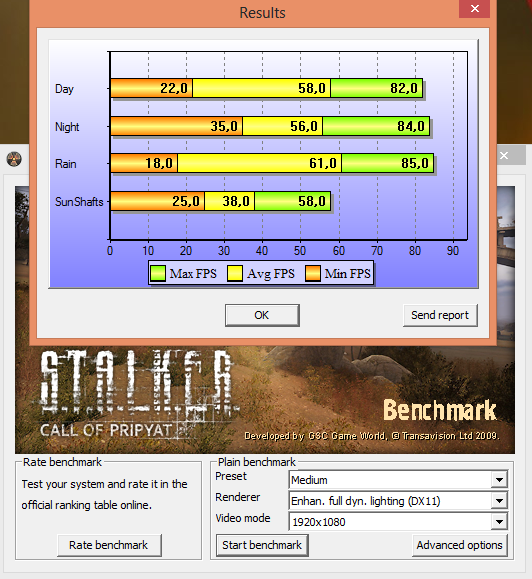Viewport: 532px width, 579px height.
Task: Click the Rate benchmark button
Action: tap(109, 545)
